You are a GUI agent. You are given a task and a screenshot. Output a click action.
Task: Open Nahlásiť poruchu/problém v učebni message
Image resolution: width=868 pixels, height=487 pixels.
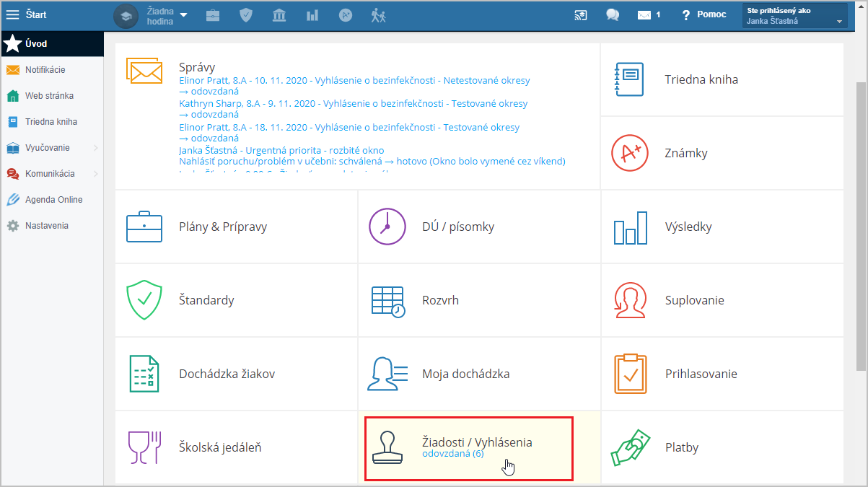[372, 162]
